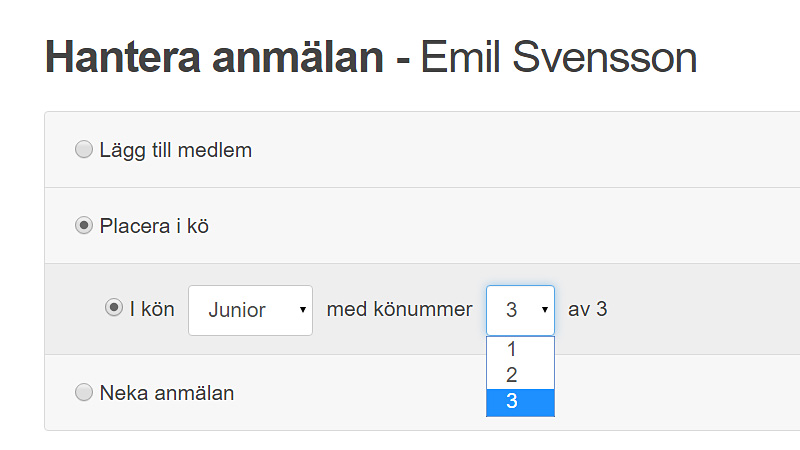Screen dimensions: 800x450
Task: Select the "I kön" radio button
Action: click(114, 308)
